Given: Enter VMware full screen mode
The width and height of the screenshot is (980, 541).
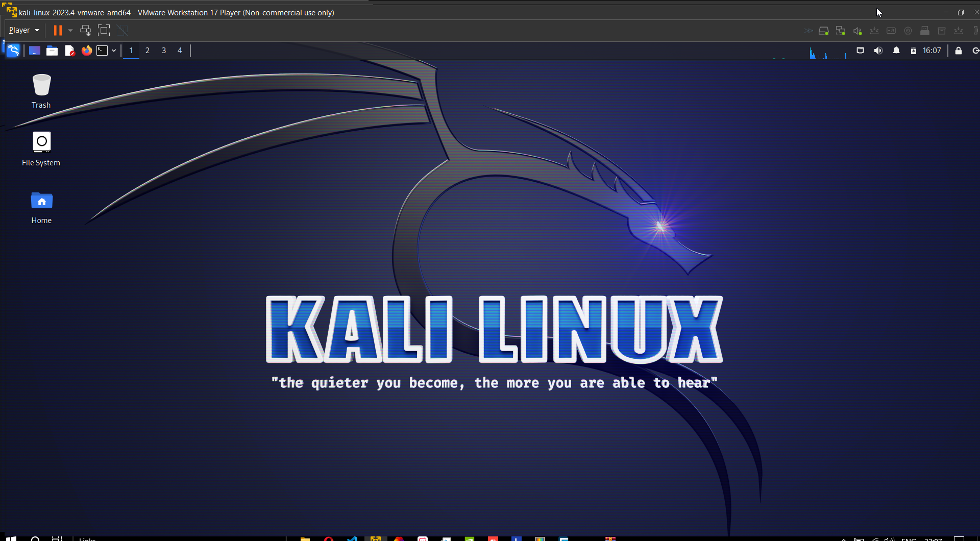Looking at the screenshot, I should pyautogui.click(x=104, y=30).
